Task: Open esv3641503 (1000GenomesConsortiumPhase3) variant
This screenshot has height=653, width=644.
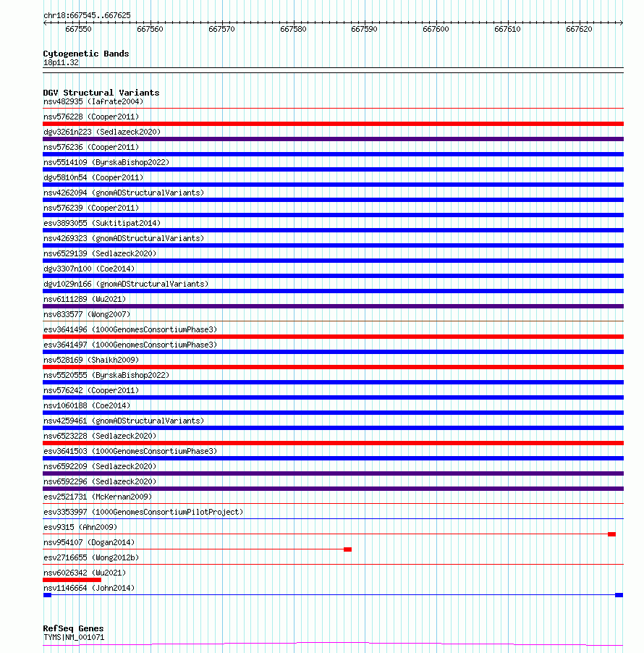Action: [x=130, y=451]
